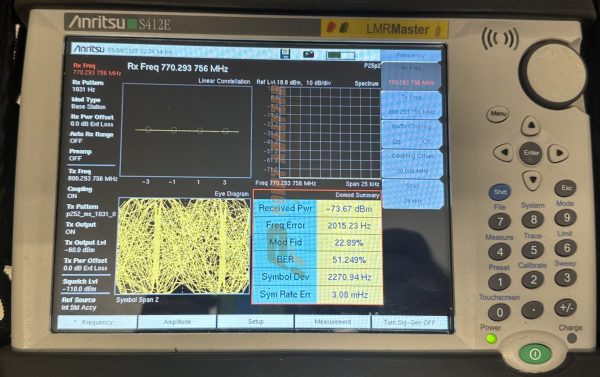Screen dimensions: 600x377
Task: Tap the Preamp OFF setting
Action: coord(80,155)
